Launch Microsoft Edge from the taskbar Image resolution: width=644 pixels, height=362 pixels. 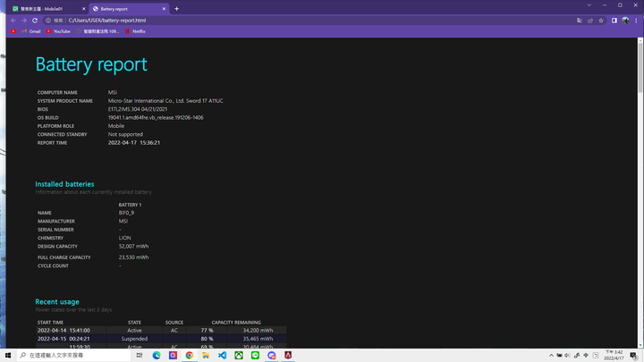click(x=157, y=355)
